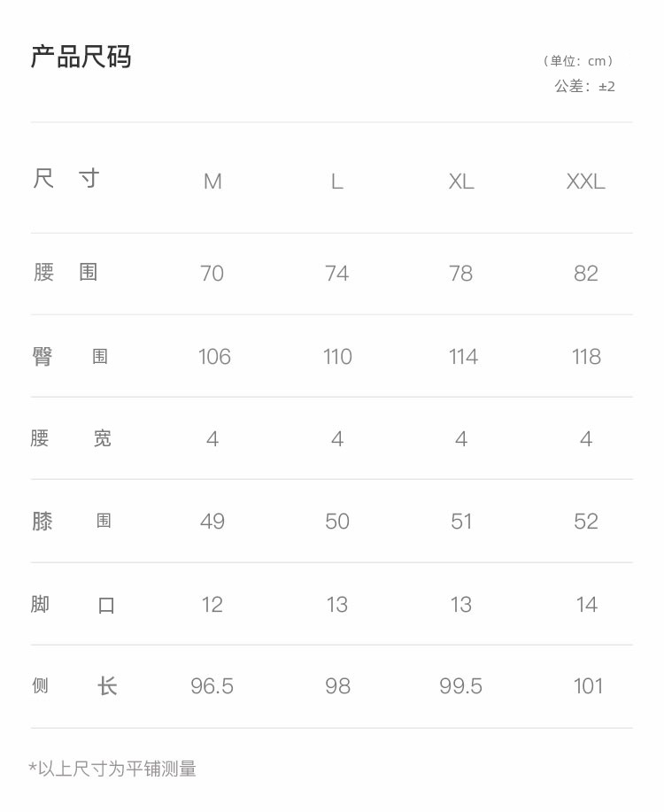Click the 公差 ±2 tolerance note
This screenshot has width=664, height=812.
coord(584,86)
